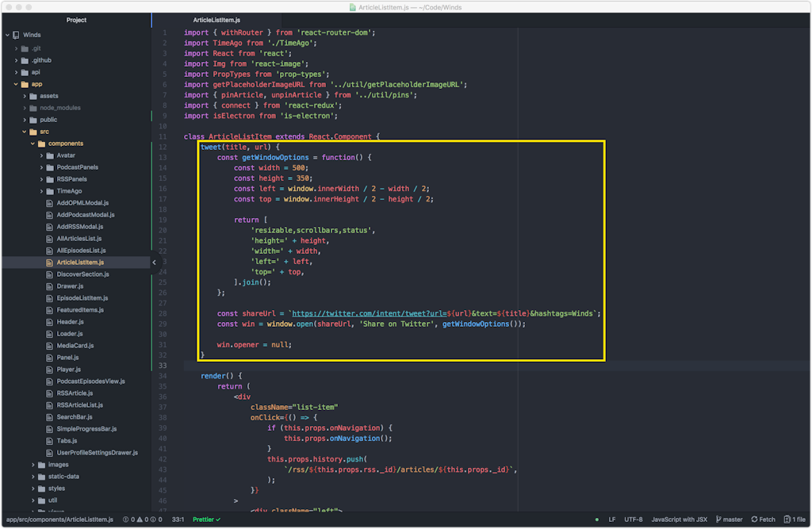
Task: Click the assets folder icon
Action: tap(33, 96)
